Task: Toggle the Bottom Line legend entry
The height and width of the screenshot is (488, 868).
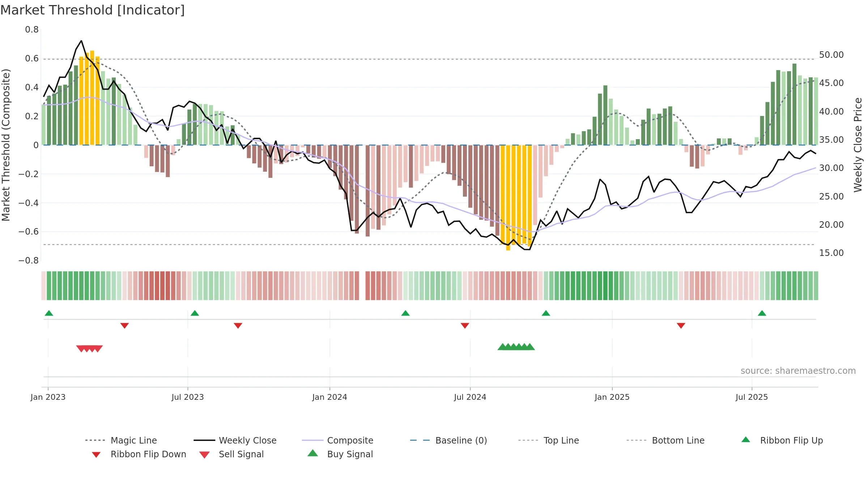Action: 665,440
